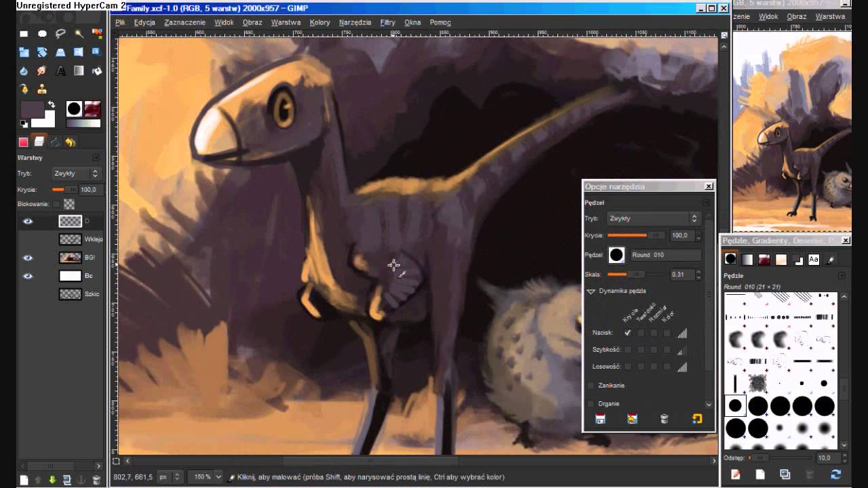Select the Fuzzy Select magic wand tool
Image resolution: width=868 pixels, height=488 pixels.
coord(79,34)
